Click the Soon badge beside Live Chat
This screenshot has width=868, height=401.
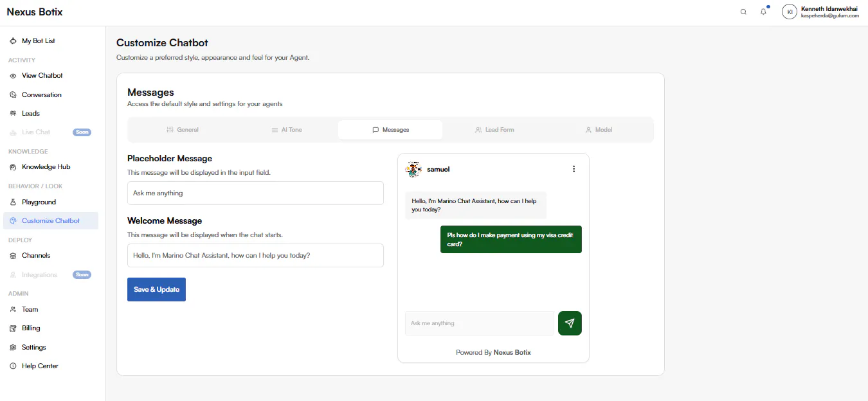[x=82, y=132]
